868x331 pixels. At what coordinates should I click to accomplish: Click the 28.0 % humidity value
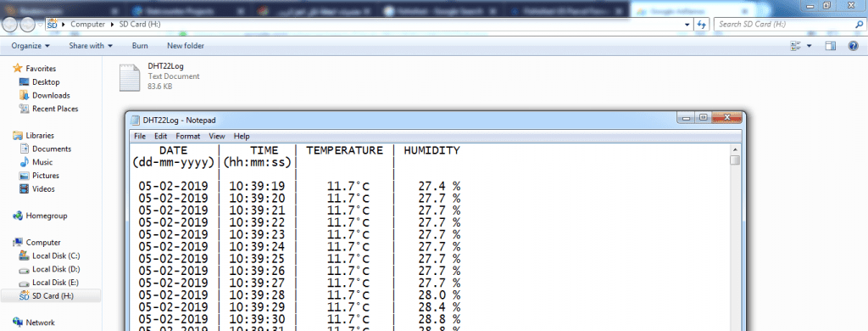(440, 295)
